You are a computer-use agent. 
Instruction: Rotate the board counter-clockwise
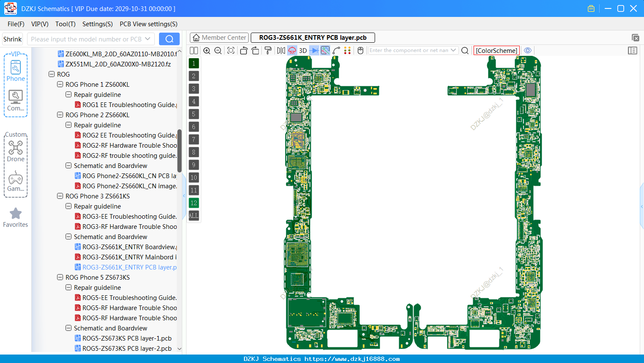point(244,50)
